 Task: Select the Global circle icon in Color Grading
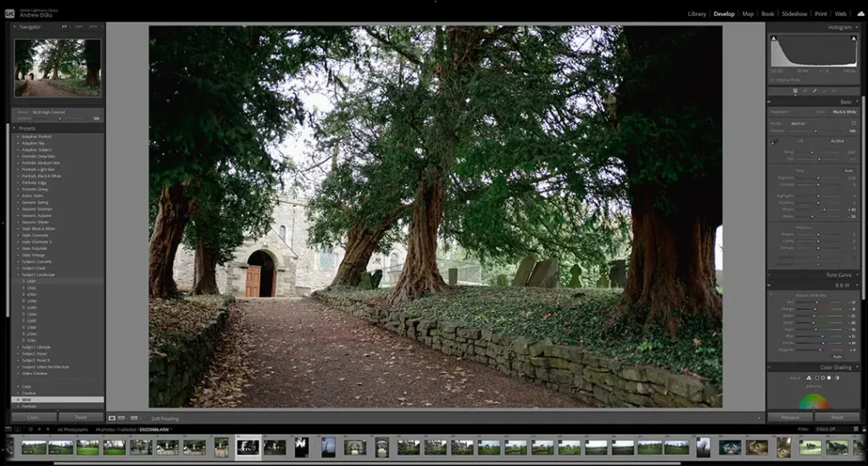(837, 378)
